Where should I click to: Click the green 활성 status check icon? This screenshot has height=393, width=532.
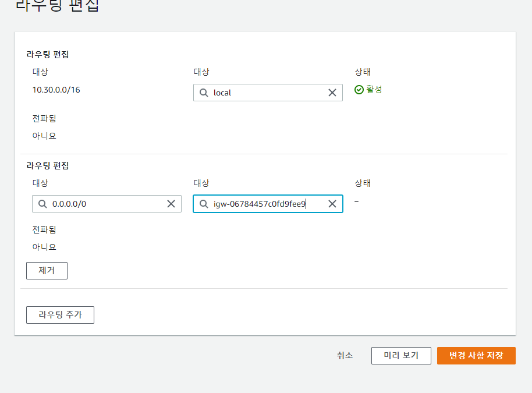click(x=359, y=90)
